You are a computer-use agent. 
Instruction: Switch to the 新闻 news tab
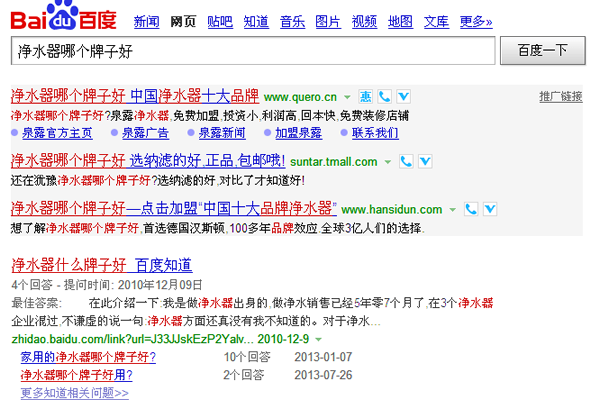pos(147,22)
